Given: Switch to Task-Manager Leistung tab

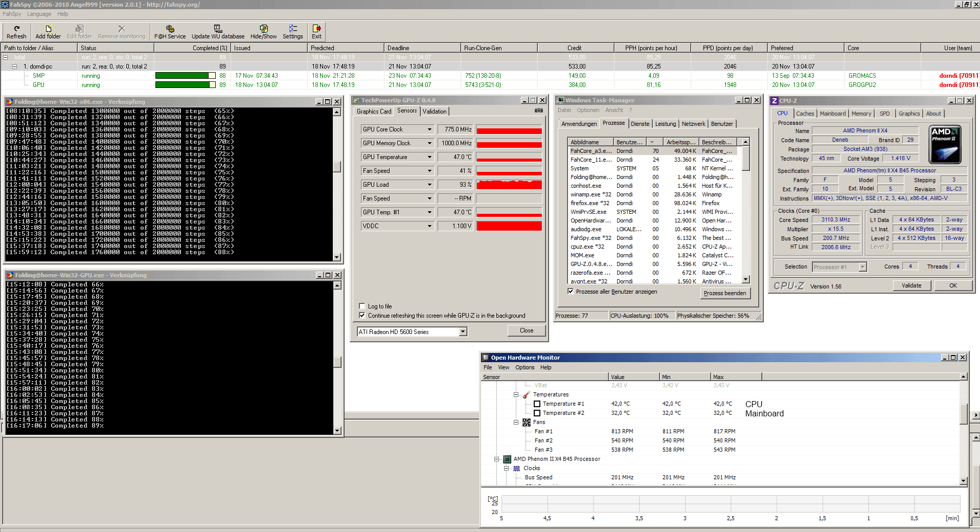Looking at the screenshot, I should pyautogui.click(x=665, y=124).
